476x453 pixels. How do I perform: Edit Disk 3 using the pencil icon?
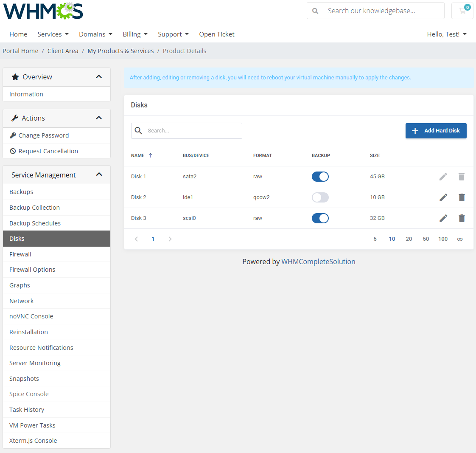443,218
